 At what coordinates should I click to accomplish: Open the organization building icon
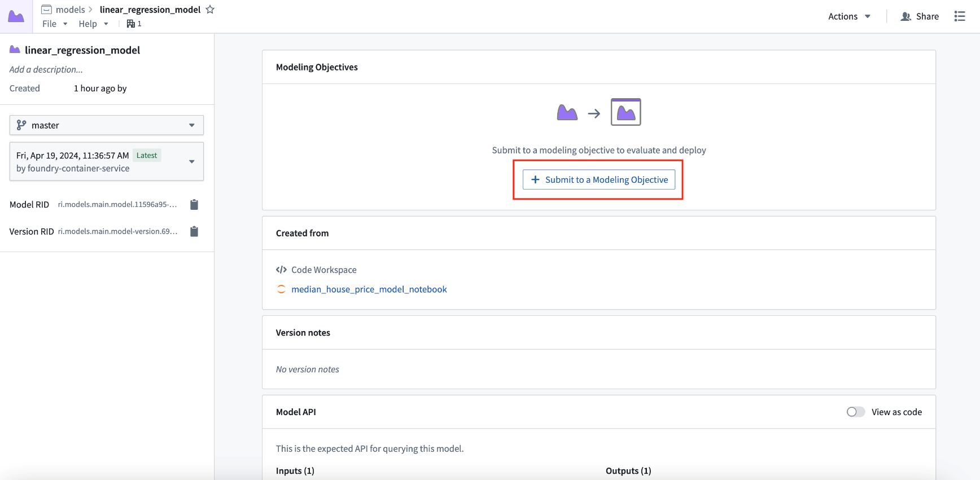click(130, 24)
